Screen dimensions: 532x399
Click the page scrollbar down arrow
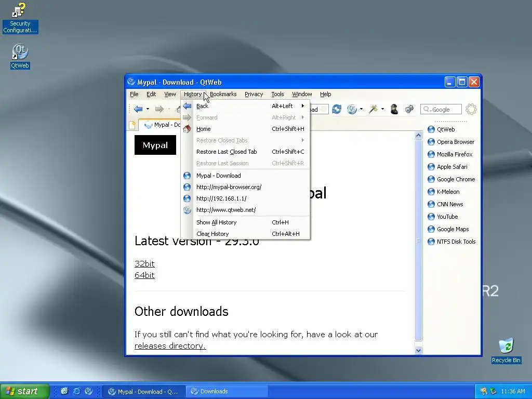418,351
